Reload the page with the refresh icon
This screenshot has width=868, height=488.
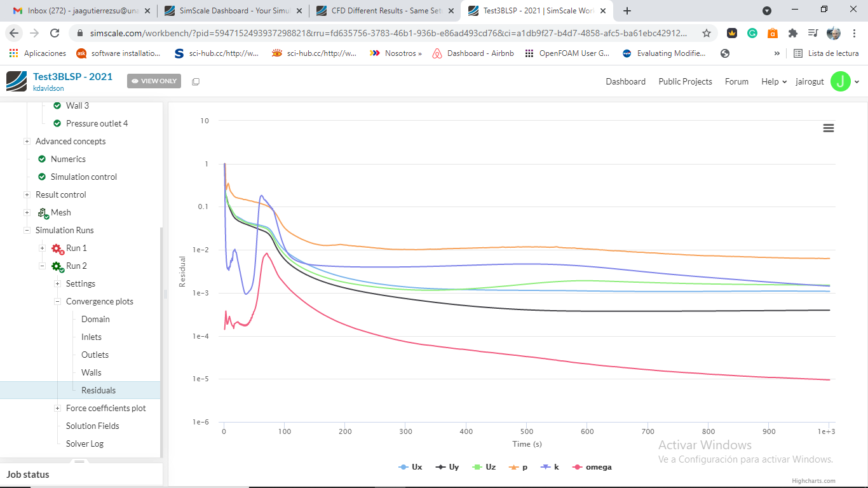point(55,33)
